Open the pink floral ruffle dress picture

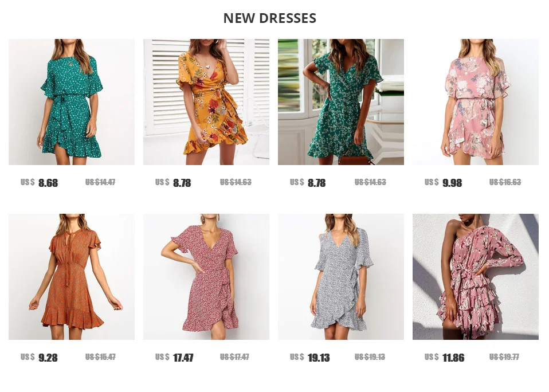(476, 102)
